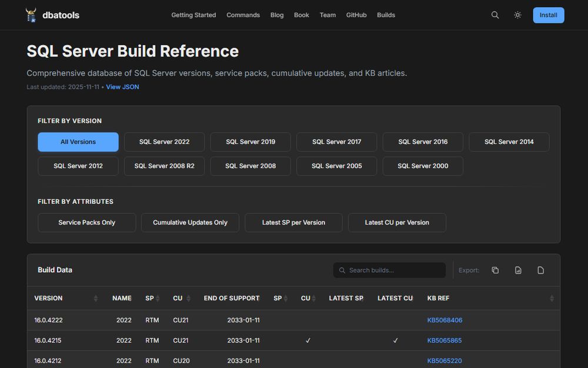
Task: Toggle the Cumulative Updates Only filter
Action: point(189,222)
